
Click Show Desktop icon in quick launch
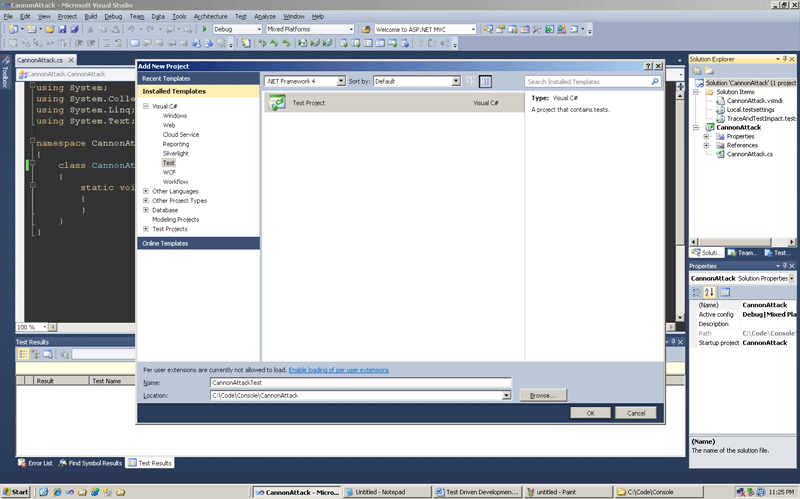(x=43, y=492)
